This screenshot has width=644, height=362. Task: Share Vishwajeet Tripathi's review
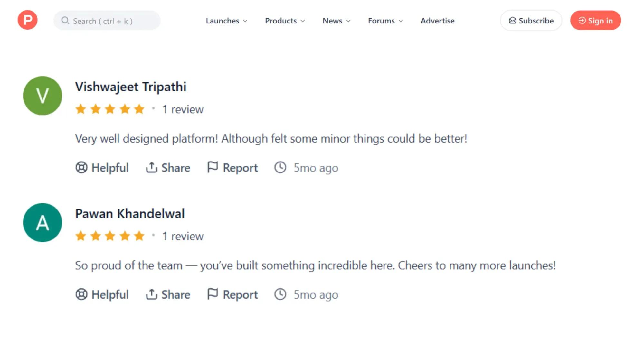168,168
